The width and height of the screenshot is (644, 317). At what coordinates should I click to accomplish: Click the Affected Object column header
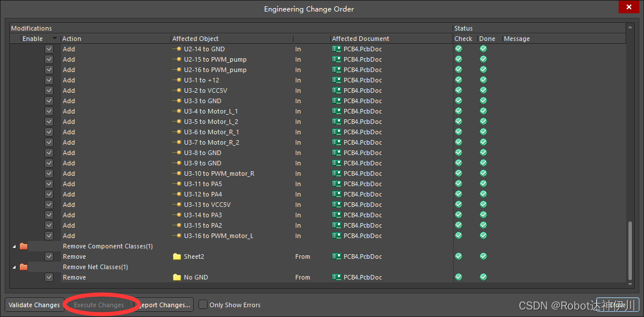coord(232,39)
